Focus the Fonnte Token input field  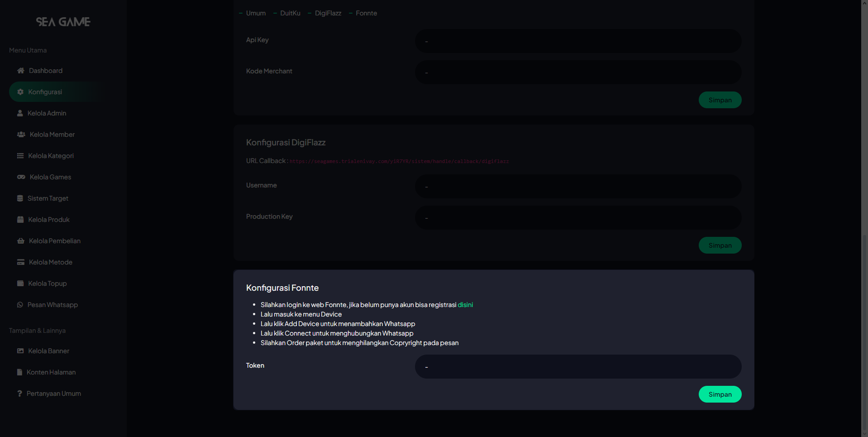coord(578,367)
